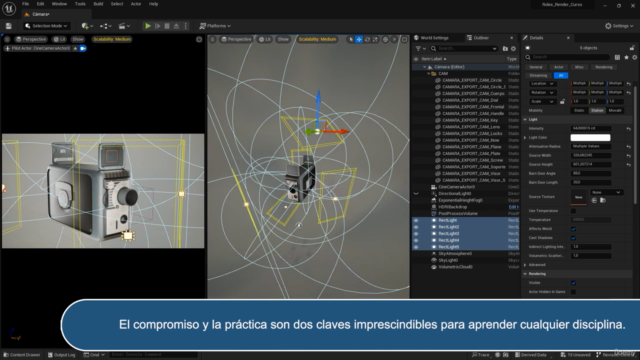Select the scale tool in right viewport
Screen dimensions: 640x360
click(376, 39)
